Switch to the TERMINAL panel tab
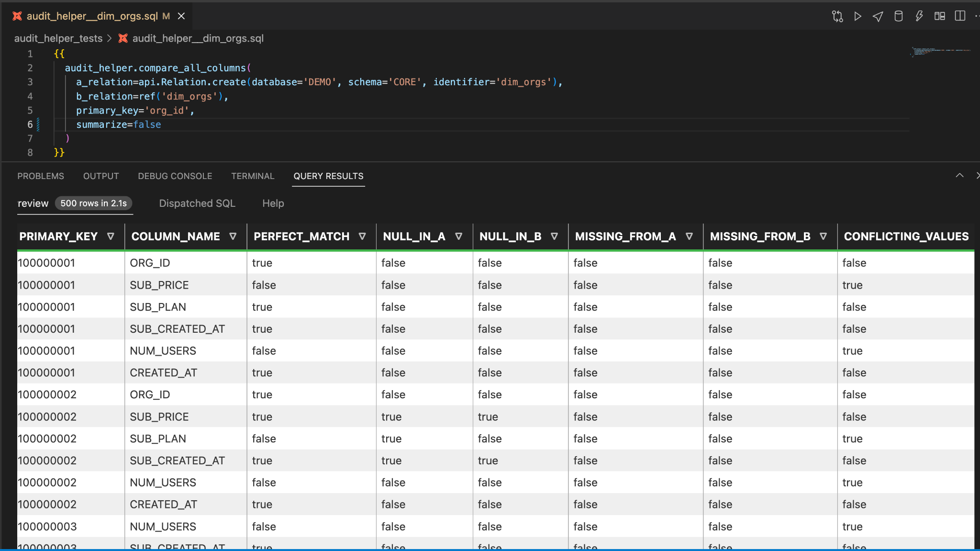 (x=253, y=176)
